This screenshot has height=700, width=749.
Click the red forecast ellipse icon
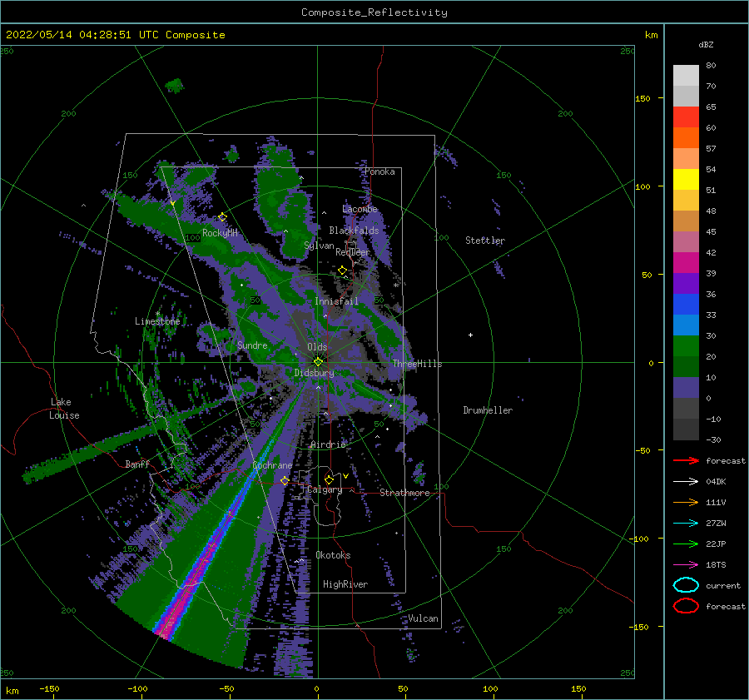686,606
